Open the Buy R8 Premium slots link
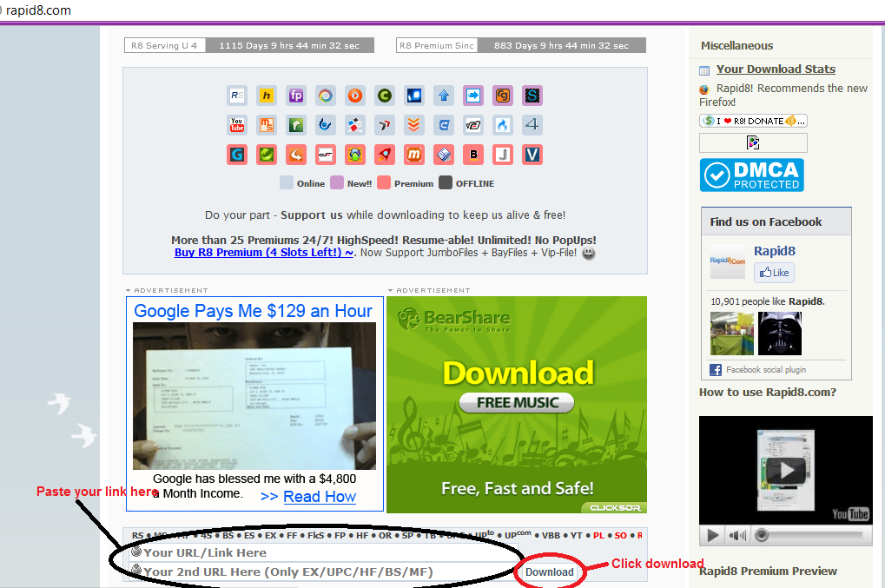 point(263,253)
